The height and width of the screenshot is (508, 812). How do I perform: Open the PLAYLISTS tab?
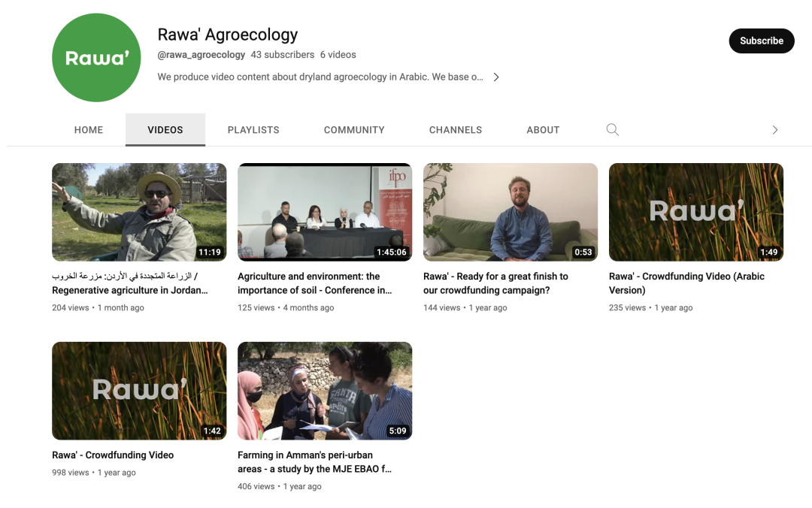tap(253, 130)
